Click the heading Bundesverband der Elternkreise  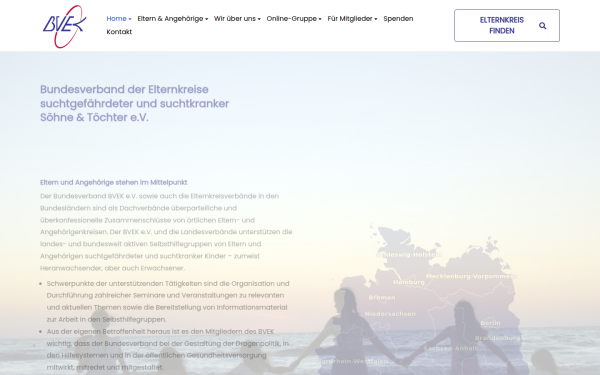pos(135,103)
